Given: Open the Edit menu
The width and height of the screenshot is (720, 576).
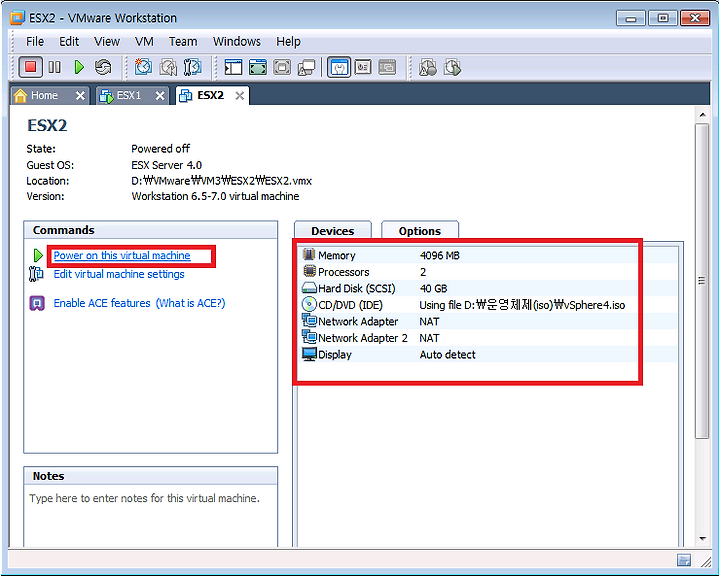Looking at the screenshot, I should coord(69,41).
